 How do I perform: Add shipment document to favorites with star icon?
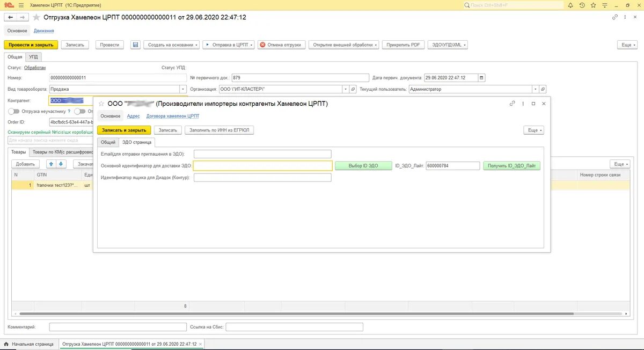tap(36, 17)
